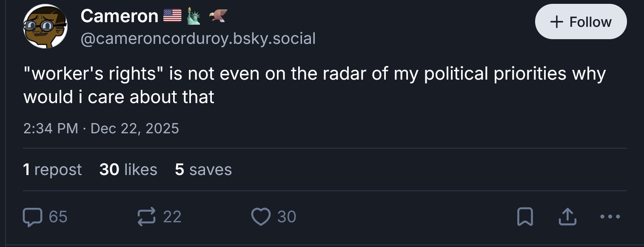This screenshot has width=644, height=247.
Task: Open the repost arrows menu
Action: click(147, 217)
